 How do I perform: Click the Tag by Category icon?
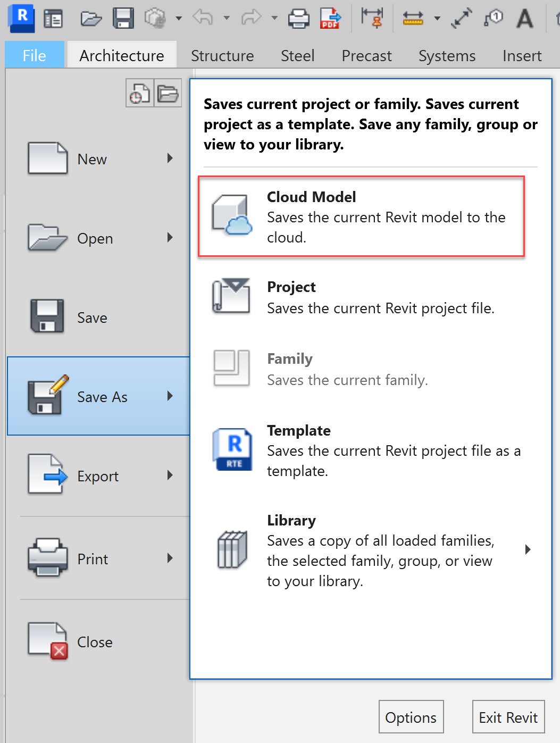tap(494, 19)
